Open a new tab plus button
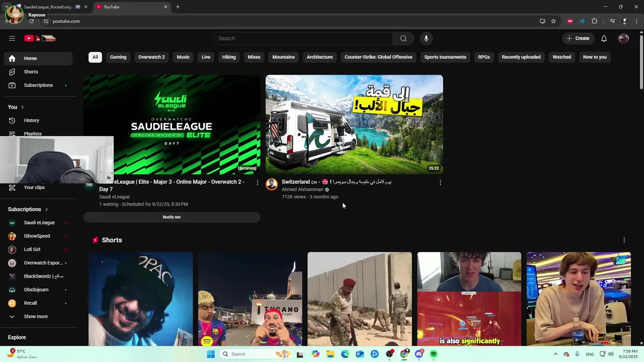 tap(178, 7)
